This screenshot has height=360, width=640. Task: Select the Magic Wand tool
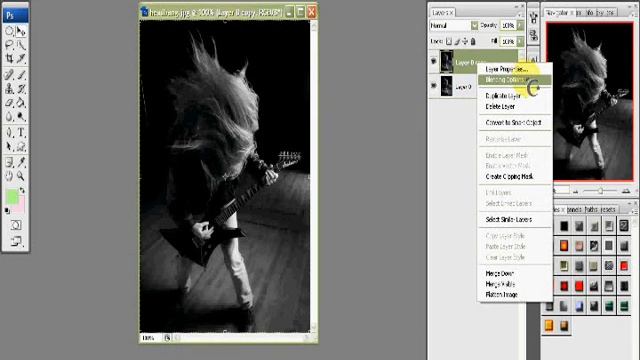(x=21, y=45)
